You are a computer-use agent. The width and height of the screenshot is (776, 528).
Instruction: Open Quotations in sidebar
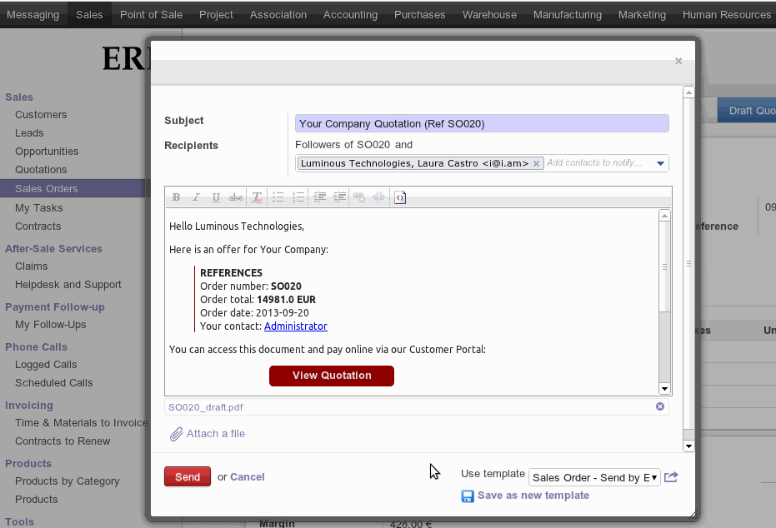coord(41,170)
